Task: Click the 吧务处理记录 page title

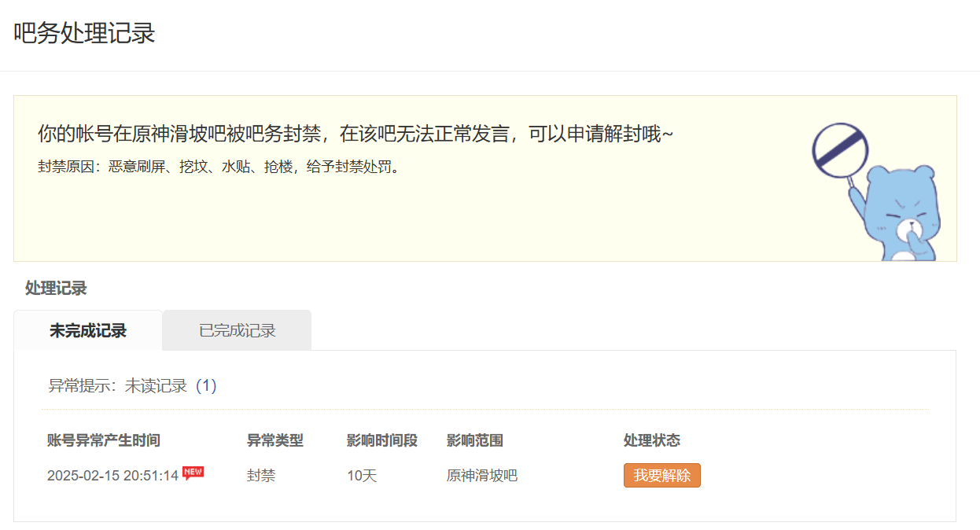Action: [x=84, y=34]
